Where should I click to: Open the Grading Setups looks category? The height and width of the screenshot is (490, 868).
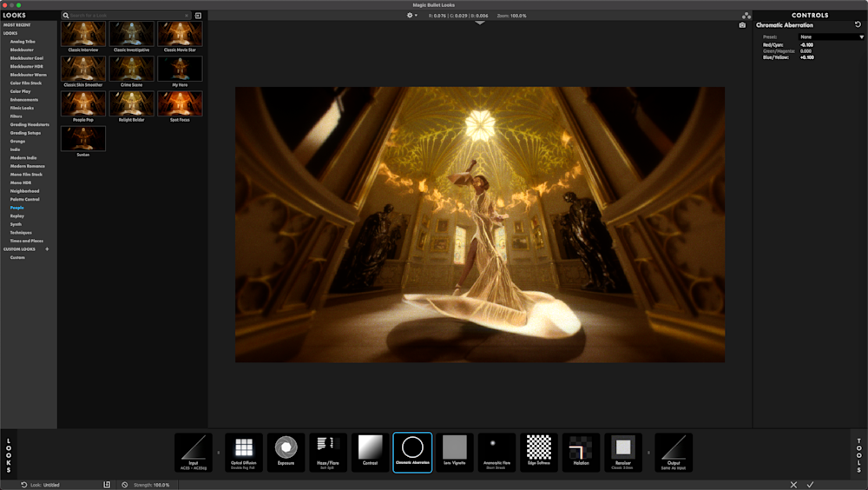(x=25, y=133)
